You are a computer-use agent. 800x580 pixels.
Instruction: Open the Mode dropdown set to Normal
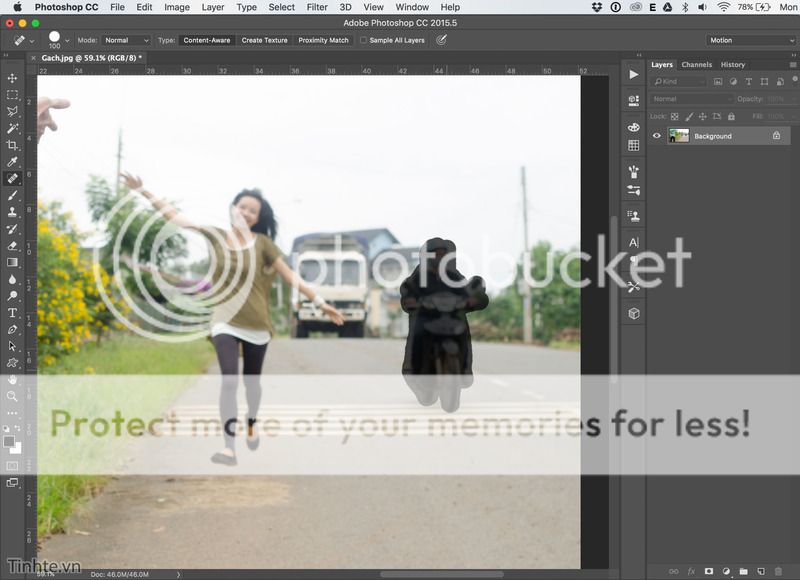pos(125,41)
